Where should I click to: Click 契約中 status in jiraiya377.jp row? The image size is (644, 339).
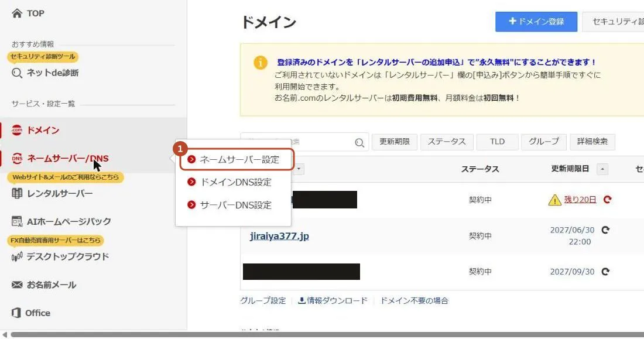click(480, 237)
